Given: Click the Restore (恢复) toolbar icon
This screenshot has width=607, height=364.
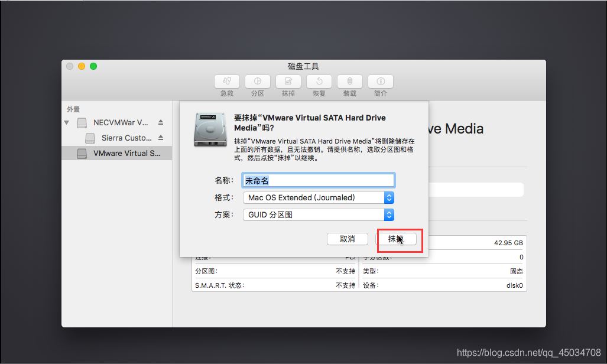Looking at the screenshot, I should pyautogui.click(x=319, y=82).
